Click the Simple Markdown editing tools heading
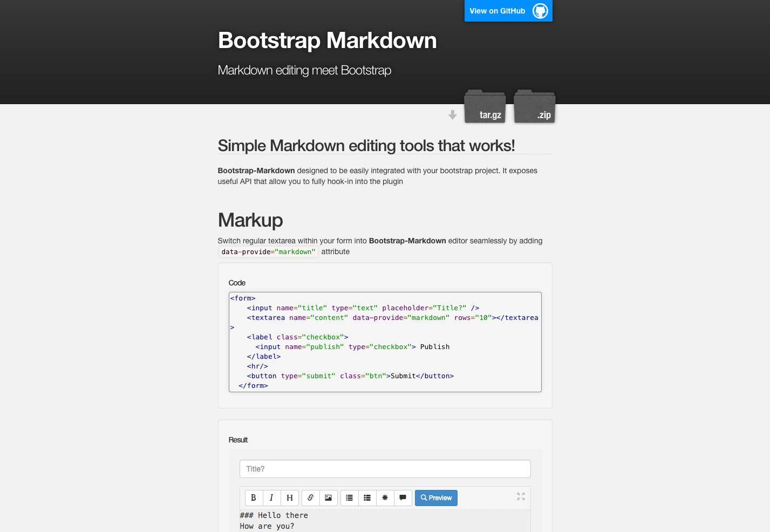 [x=366, y=146]
